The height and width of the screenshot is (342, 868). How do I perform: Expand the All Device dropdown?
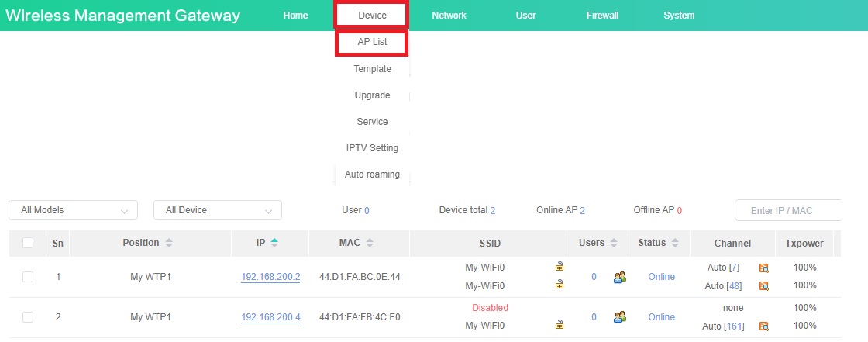[217, 210]
